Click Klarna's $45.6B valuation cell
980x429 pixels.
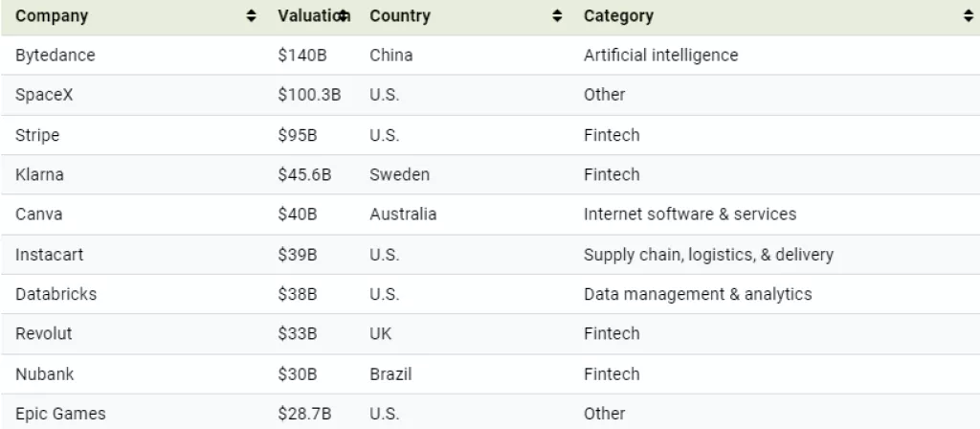pos(304,175)
